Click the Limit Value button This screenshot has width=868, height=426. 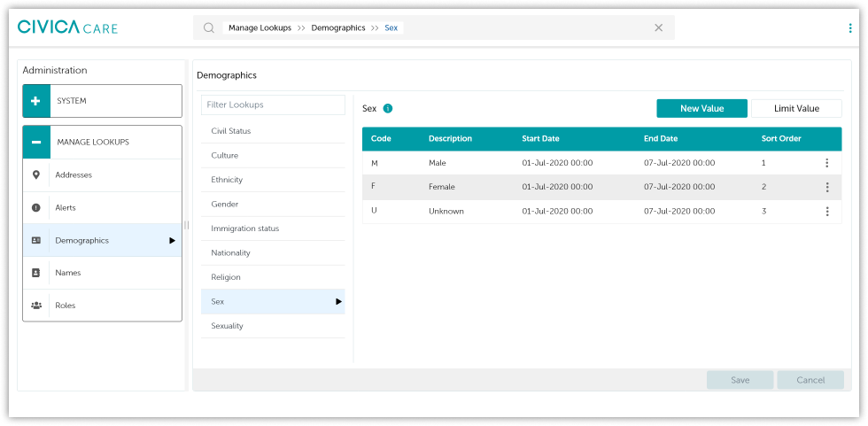[796, 108]
